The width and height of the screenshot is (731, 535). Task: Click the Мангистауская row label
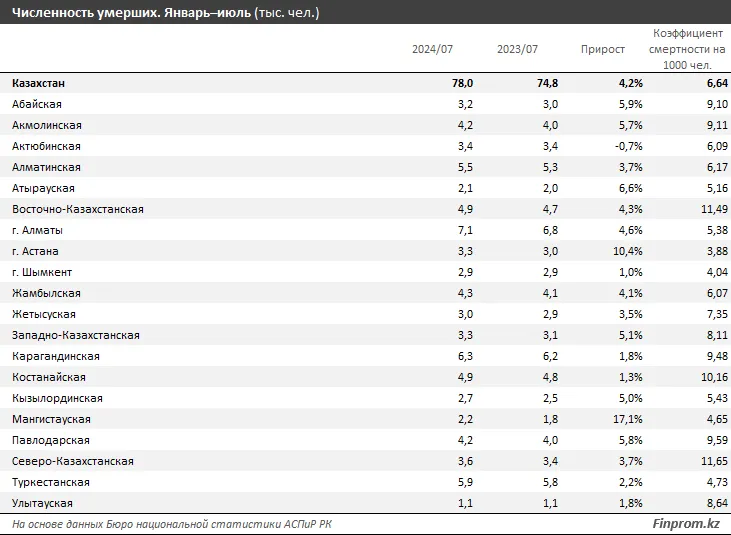pos(51,419)
